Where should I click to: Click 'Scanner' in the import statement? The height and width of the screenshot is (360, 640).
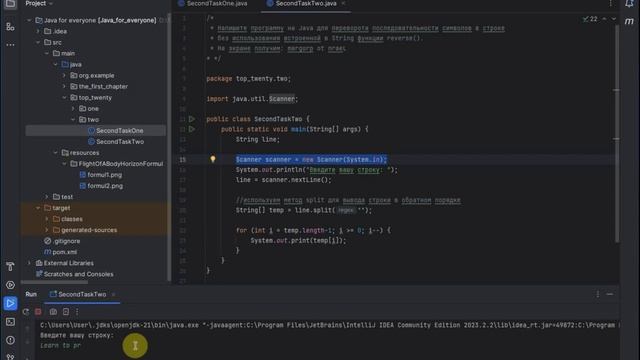coord(282,99)
